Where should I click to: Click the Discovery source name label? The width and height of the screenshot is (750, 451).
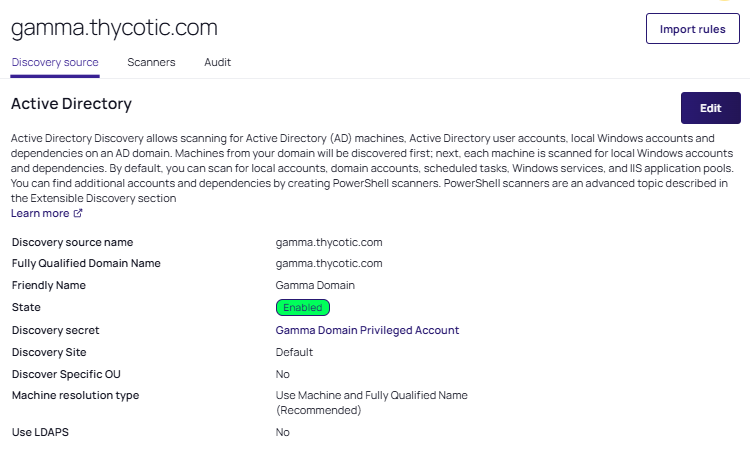(72, 242)
